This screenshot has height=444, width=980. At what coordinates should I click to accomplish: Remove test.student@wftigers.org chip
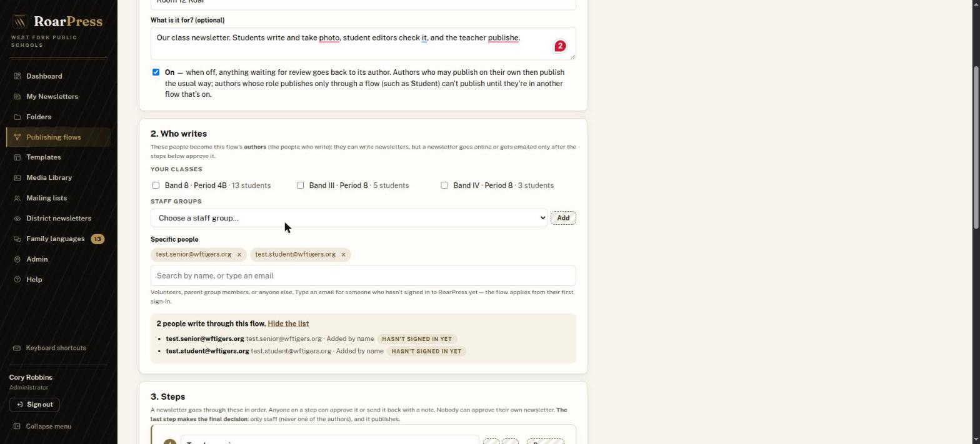tap(343, 255)
